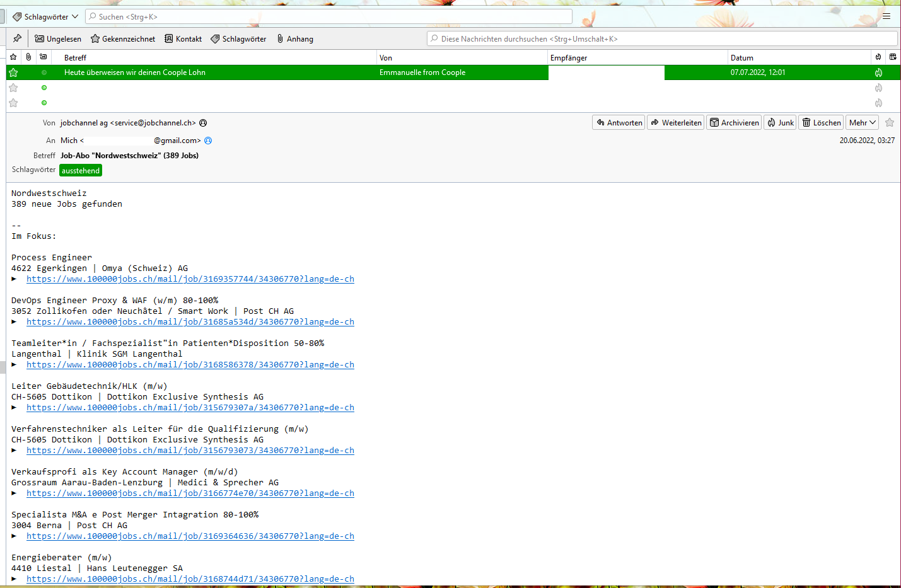Click the contact icon beside service@jobchannel.ch
The height and width of the screenshot is (588, 901).
[x=203, y=123]
